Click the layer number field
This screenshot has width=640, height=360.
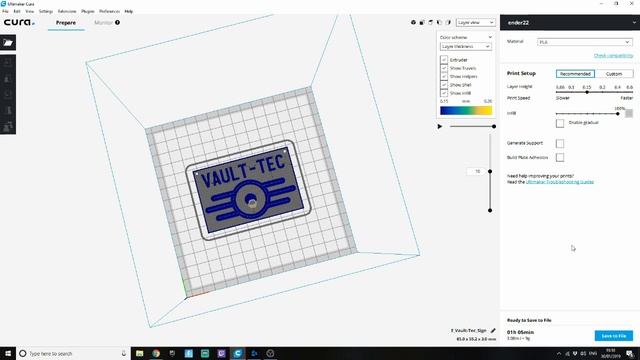(477, 171)
